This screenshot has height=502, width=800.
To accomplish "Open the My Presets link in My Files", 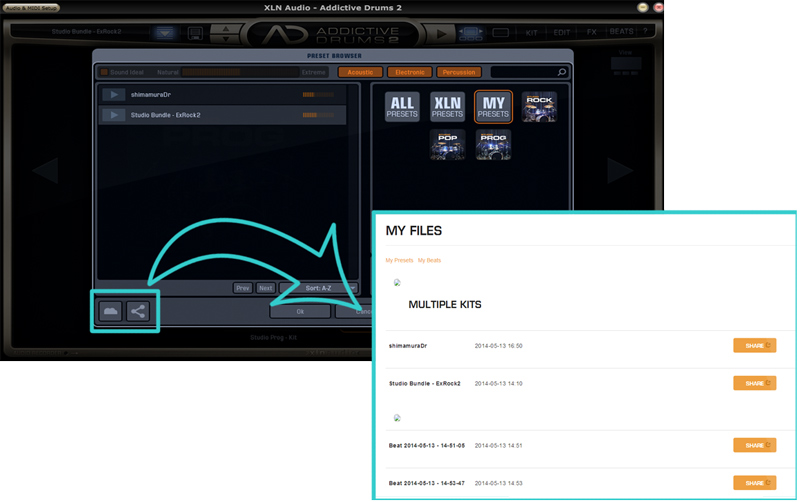I will [x=399, y=260].
